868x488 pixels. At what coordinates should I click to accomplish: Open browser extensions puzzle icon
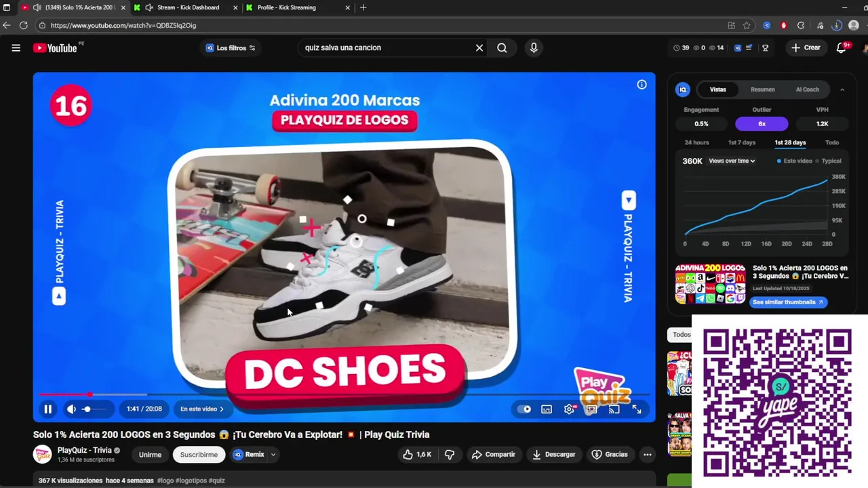click(801, 25)
